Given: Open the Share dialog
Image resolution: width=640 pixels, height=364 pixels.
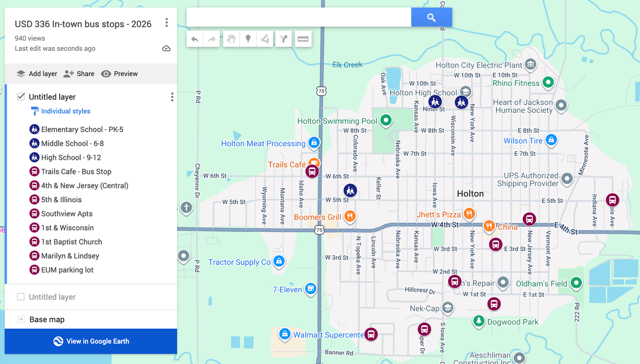Looking at the screenshot, I should 79,74.
